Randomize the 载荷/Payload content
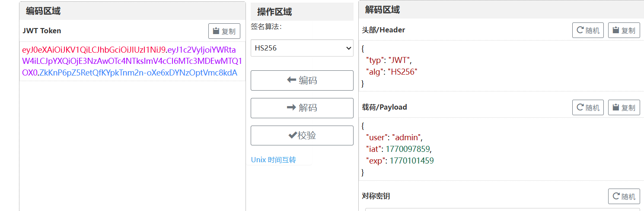This screenshot has height=211, width=644. [588, 107]
